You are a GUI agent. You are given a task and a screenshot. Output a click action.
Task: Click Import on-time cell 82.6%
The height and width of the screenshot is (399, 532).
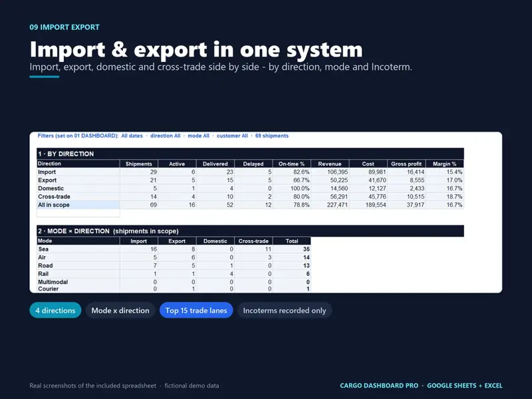(291, 172)
